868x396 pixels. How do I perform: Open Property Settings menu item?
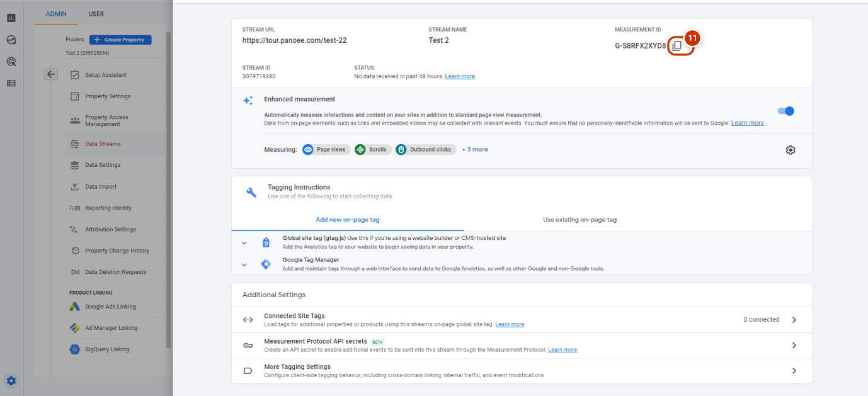pyautogui.click(x=115, y=96)
